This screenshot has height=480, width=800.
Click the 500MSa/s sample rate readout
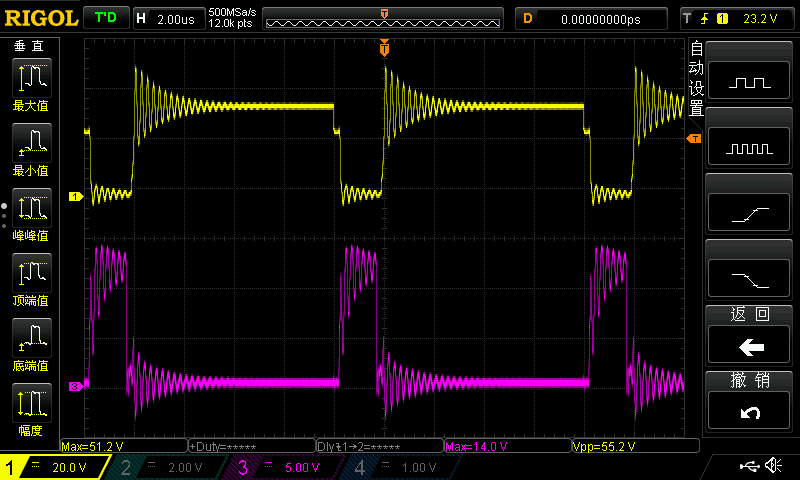click(x=232, y=12)
